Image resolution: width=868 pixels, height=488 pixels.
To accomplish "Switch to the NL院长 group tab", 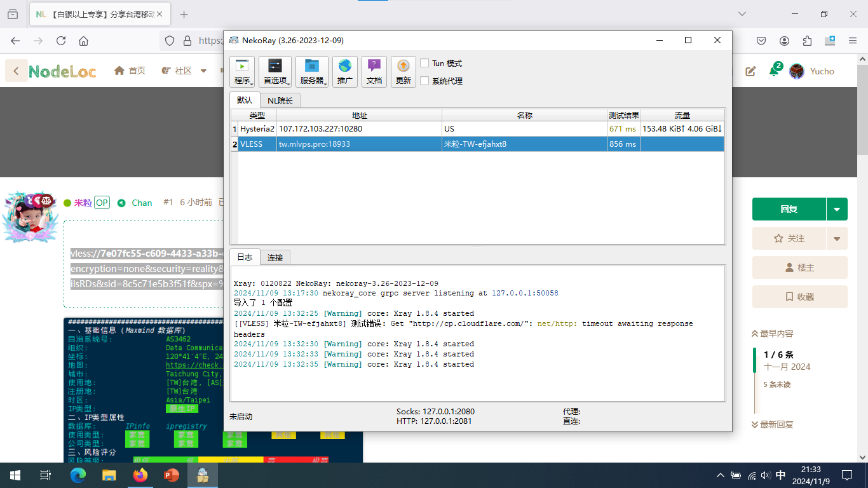I will [x=280, y=100].
